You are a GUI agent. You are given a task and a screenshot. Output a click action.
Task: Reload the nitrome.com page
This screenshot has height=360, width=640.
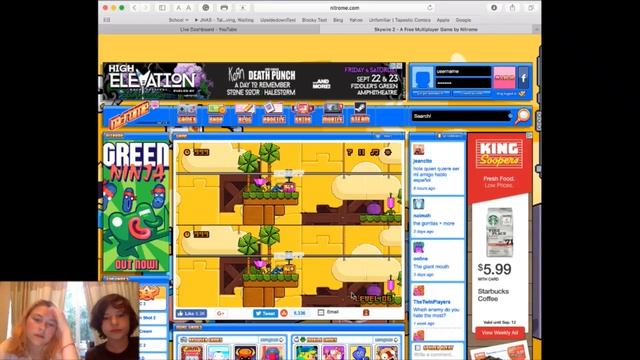429,8
